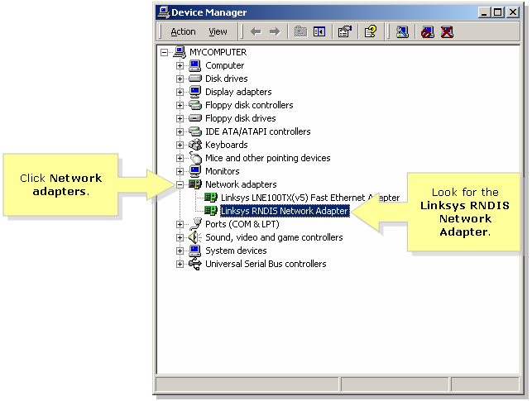The width and height of the screenshot is (532, 401).
Task: Click the IDE ATA/ATAPI controllers icon
Action: [x=195, y=131]
